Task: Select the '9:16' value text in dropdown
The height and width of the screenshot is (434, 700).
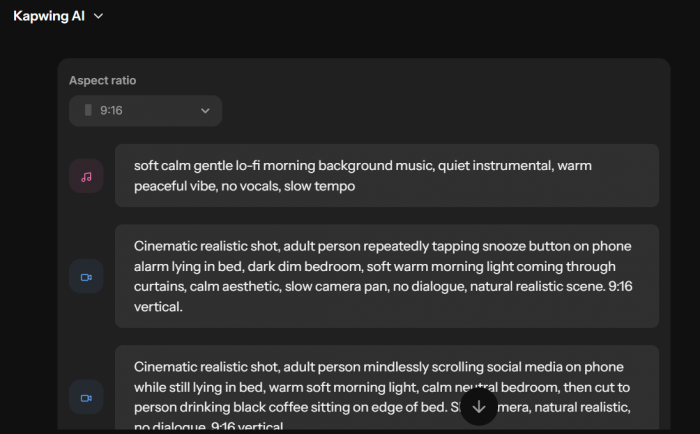Action: coord(111,110)
